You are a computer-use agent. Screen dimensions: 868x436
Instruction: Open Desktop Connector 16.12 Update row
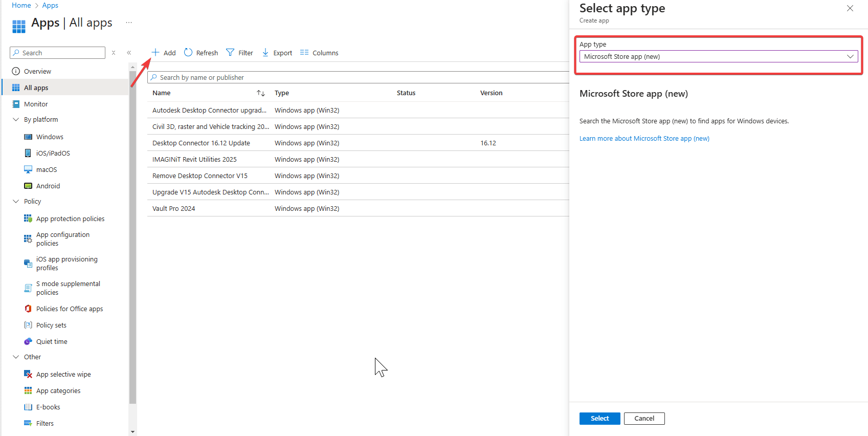(358, 143)
